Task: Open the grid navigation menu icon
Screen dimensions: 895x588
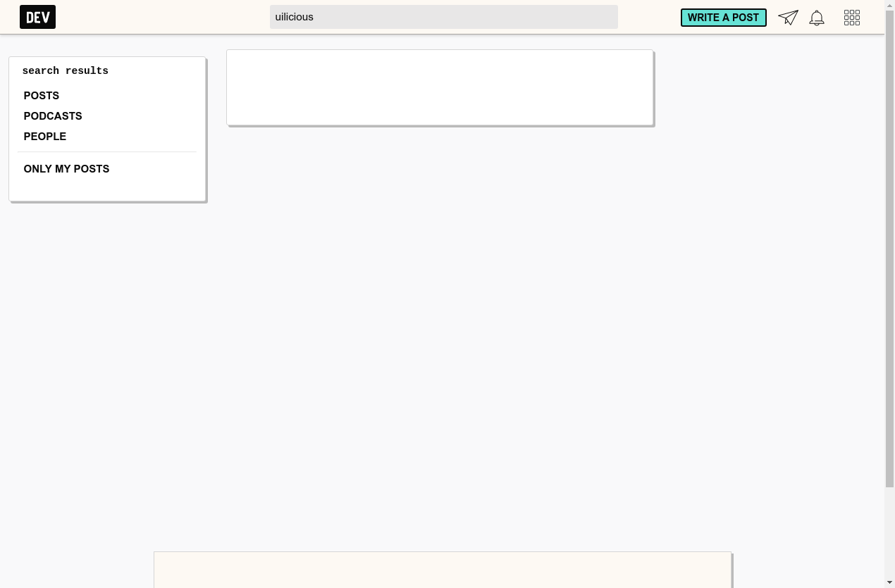Action: pyautogui.click(x=851, y=18)
